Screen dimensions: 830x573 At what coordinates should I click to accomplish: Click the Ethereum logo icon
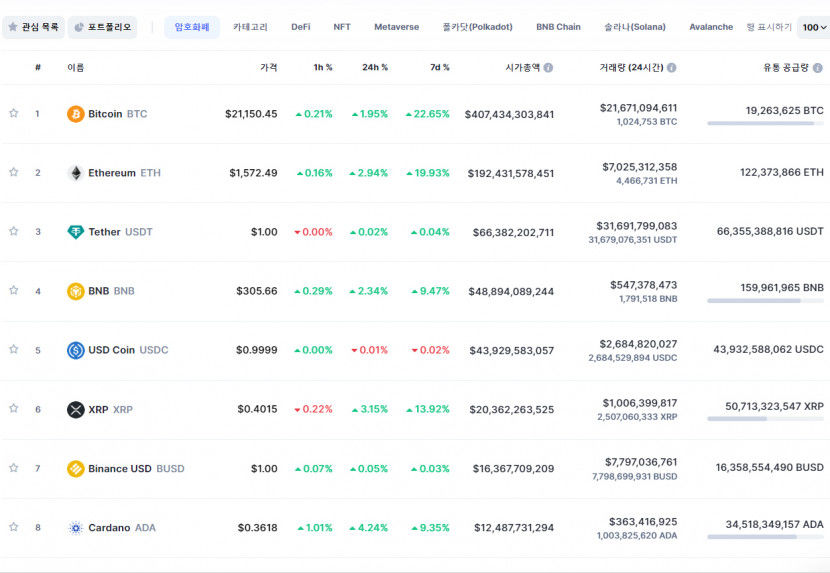tap(76, 173)
